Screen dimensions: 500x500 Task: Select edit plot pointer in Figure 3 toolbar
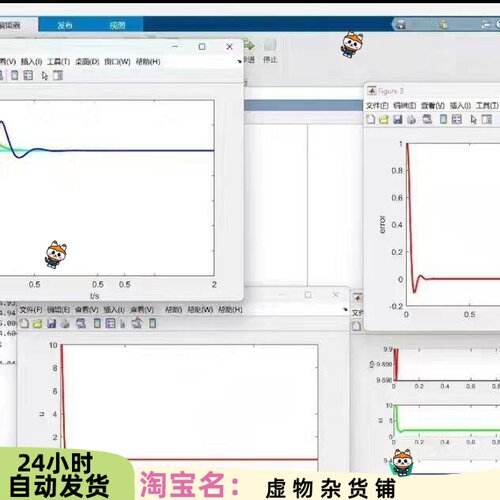[x=473, y=119]
